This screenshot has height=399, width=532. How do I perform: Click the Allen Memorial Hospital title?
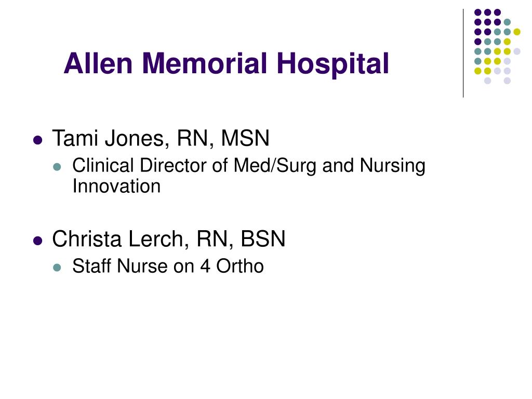click(227, 64)
